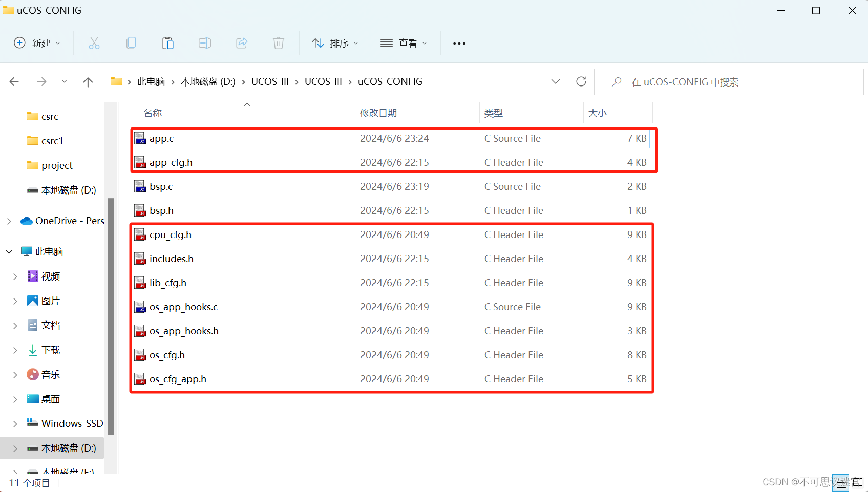
Task: Click the Copy icon in the toolbar
Action: pos(131,43)
